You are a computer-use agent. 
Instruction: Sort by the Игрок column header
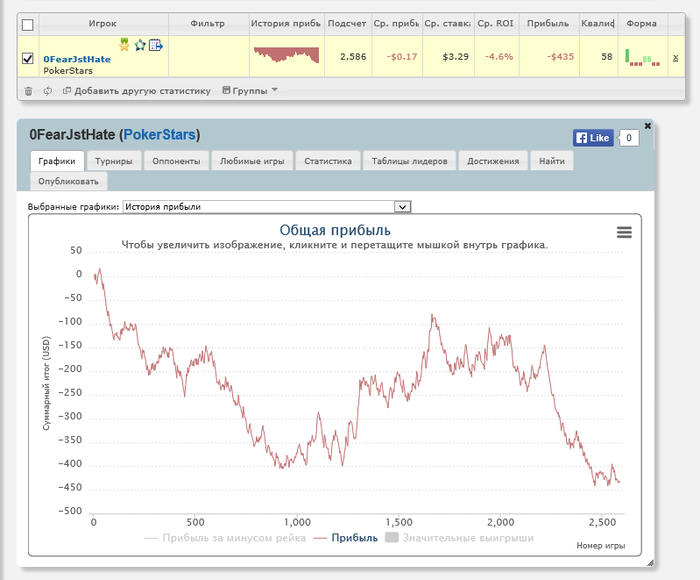click(103, 24)
